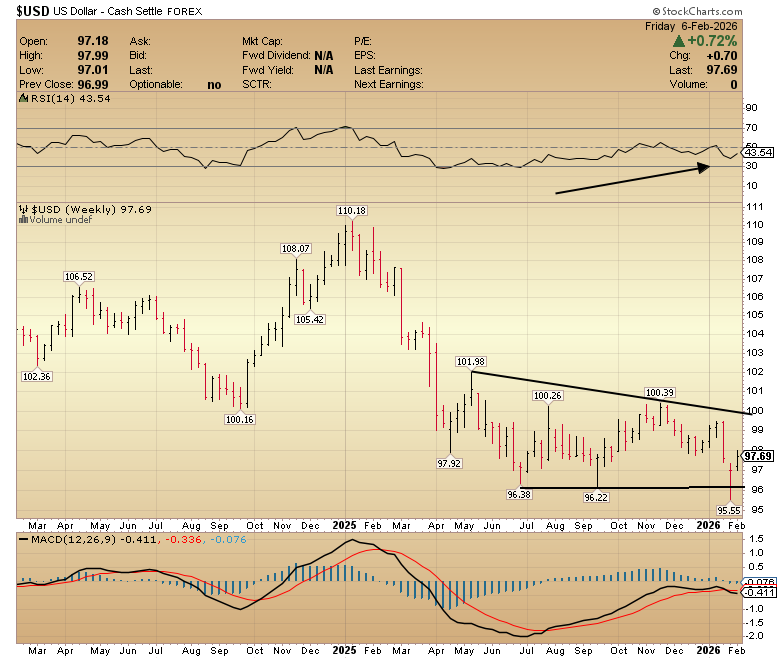Click the 110.18 peak price label

[352, 210]
